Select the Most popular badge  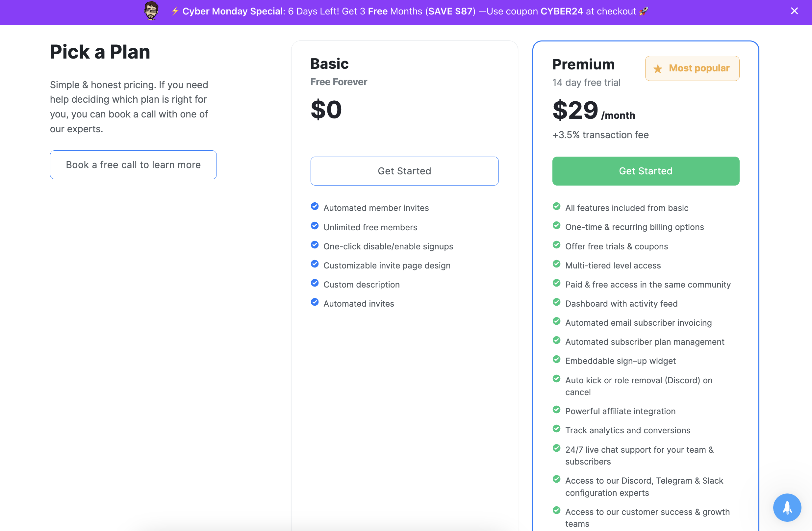click(692, 68)
